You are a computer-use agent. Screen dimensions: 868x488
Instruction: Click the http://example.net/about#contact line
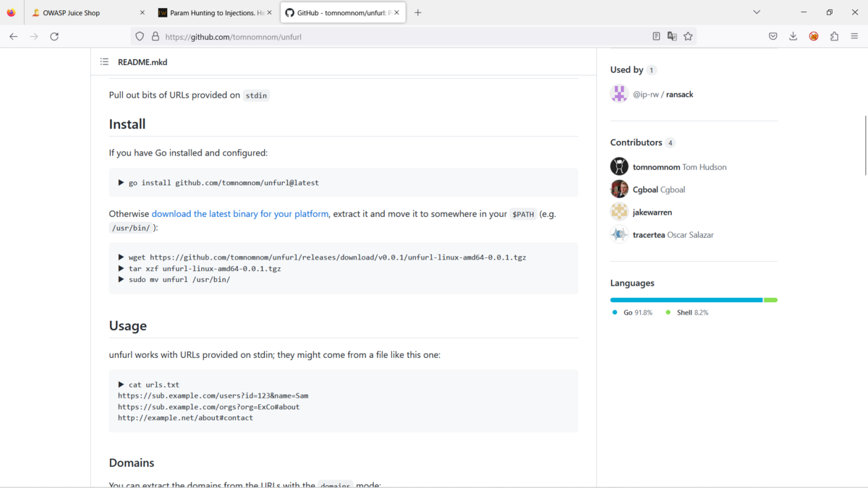point(185,418)
